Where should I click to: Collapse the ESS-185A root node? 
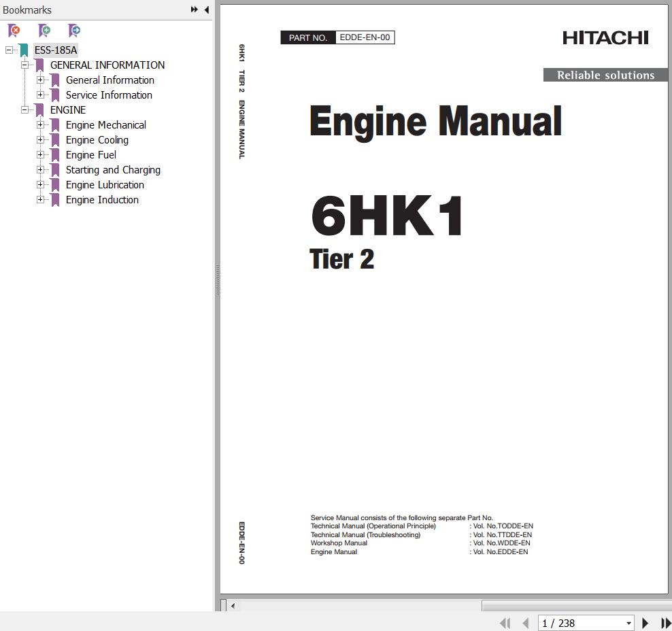[x=9, y=50]
